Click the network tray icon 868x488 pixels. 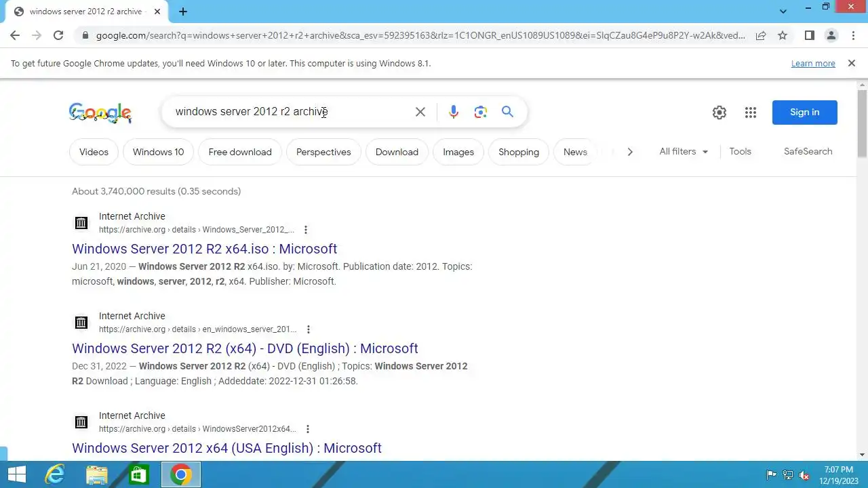coord(788,475)
